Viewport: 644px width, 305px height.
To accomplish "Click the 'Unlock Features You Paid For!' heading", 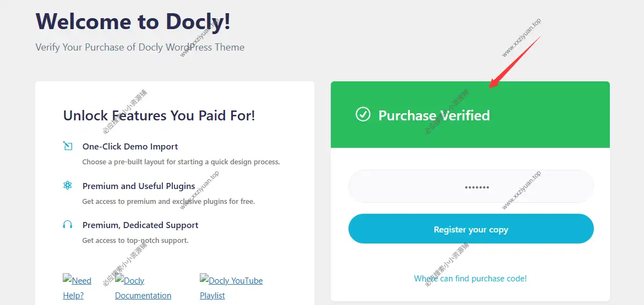I will pos(159,115).
